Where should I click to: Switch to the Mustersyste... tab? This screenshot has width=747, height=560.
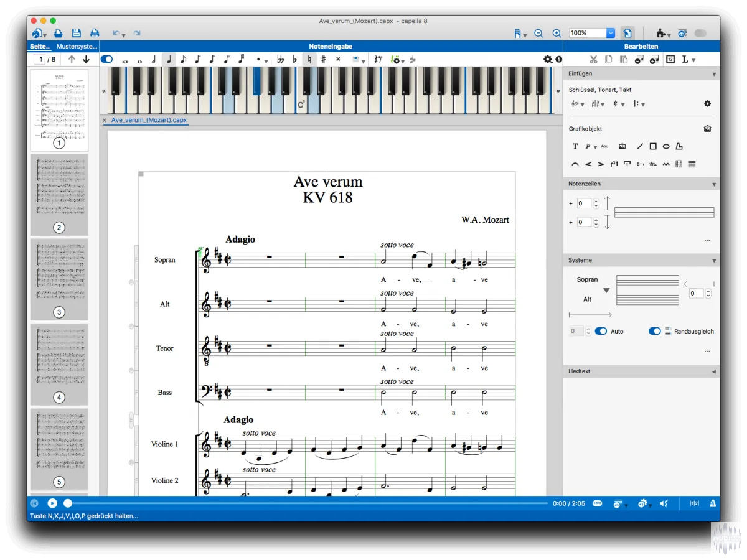(77, 47)
